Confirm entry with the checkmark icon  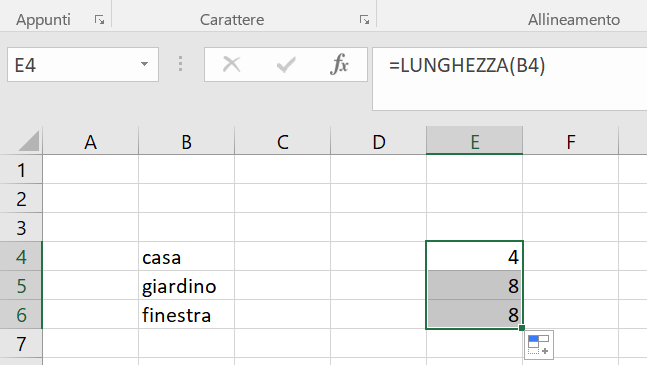point(286,64)
